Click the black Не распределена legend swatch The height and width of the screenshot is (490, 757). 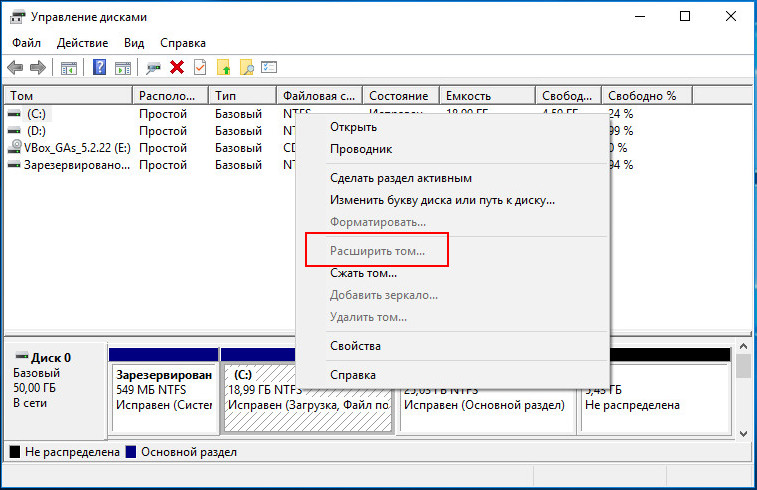tap(15, 452)
